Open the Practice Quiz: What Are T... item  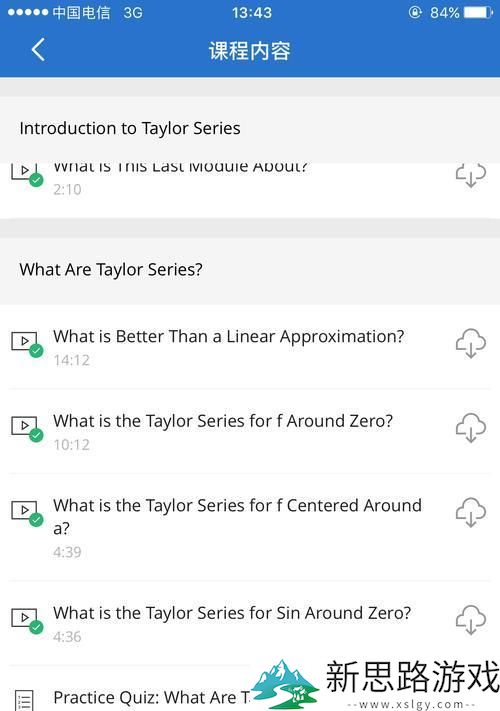[x=152, y=697]
